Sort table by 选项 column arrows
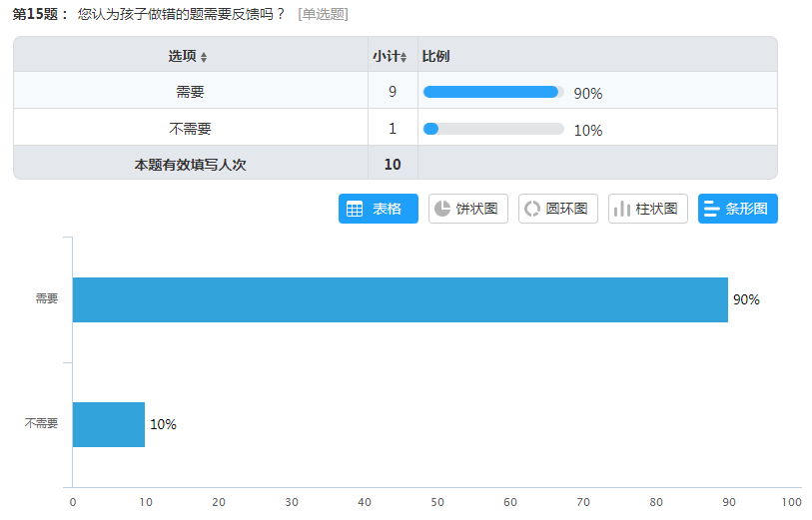The image size is (812, 520). tap(204, 58)
